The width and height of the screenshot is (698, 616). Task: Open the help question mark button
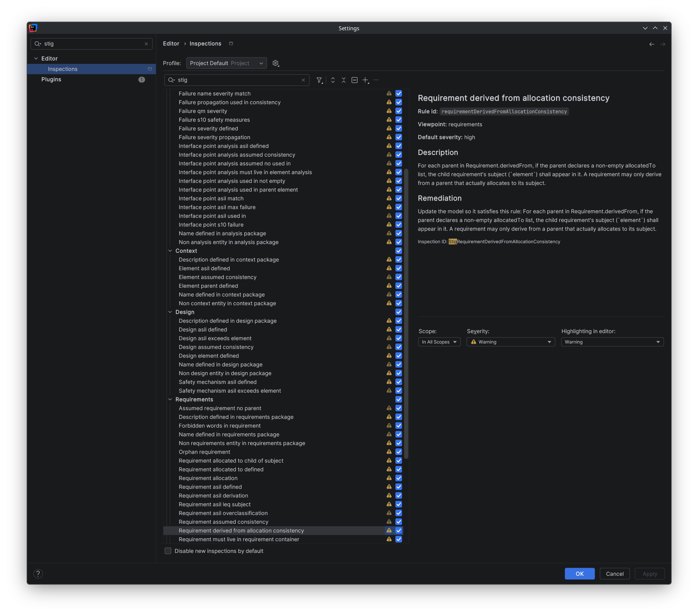point(38,574)
